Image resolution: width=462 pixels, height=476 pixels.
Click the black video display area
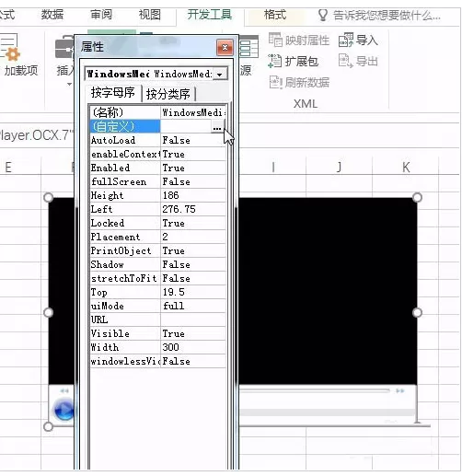coord(328,291)
